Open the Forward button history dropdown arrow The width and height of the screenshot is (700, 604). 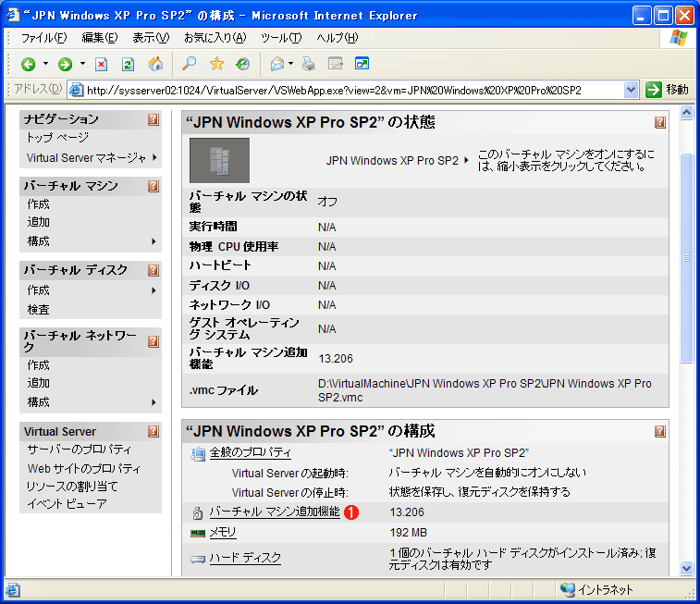point(82,64)
